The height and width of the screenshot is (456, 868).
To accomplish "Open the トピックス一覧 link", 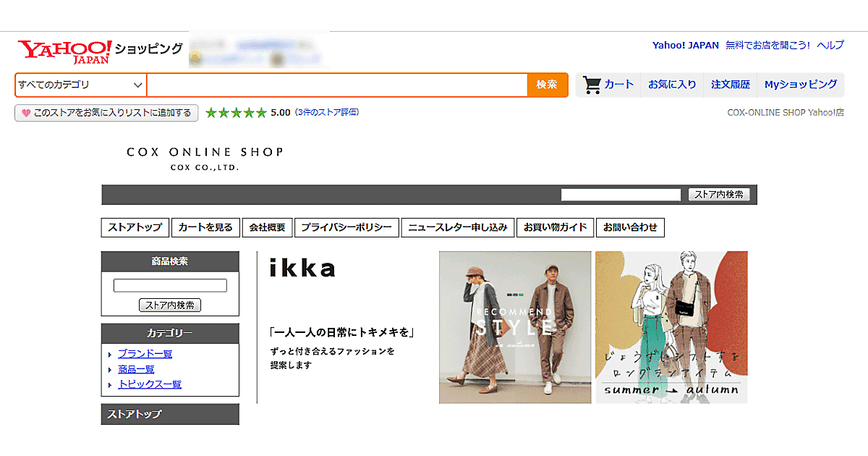I will click(x=150, y=384).
